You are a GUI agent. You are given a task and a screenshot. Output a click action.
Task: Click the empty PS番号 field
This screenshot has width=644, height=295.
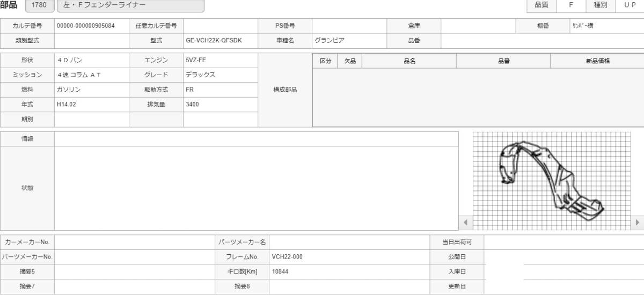point(349,26)
